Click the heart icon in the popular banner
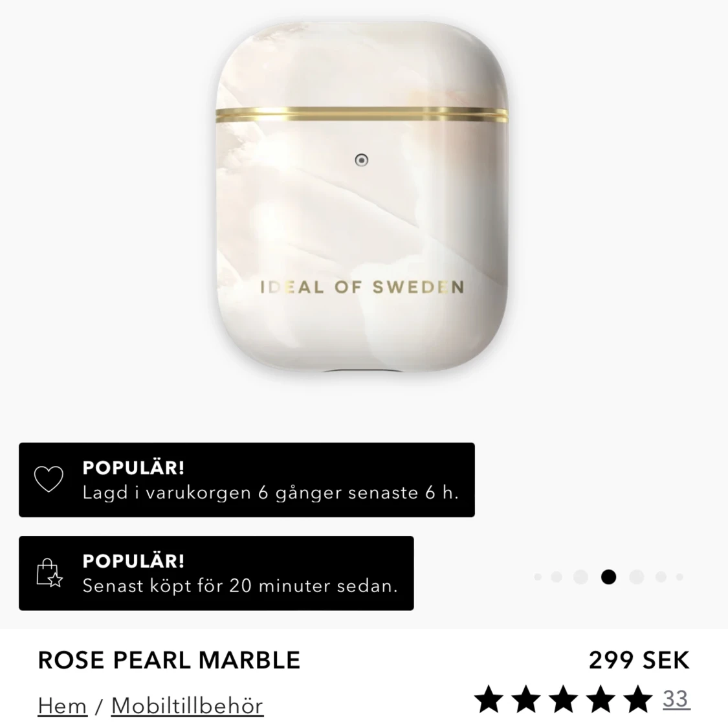728x728 pixels. pyautogui.click(x=49, y=479)
